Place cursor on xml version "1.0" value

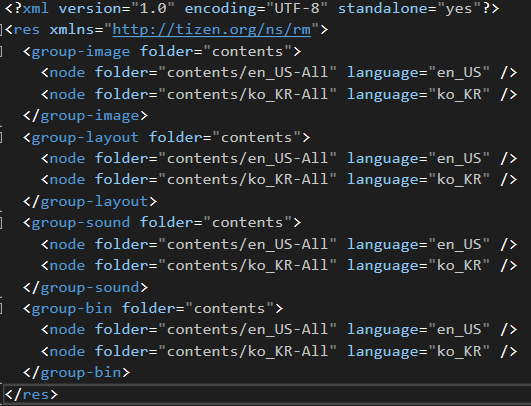[x=153, y=8]
